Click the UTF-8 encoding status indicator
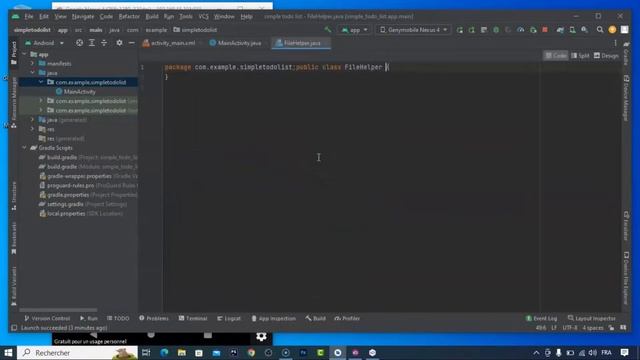 tap(570, 328)
